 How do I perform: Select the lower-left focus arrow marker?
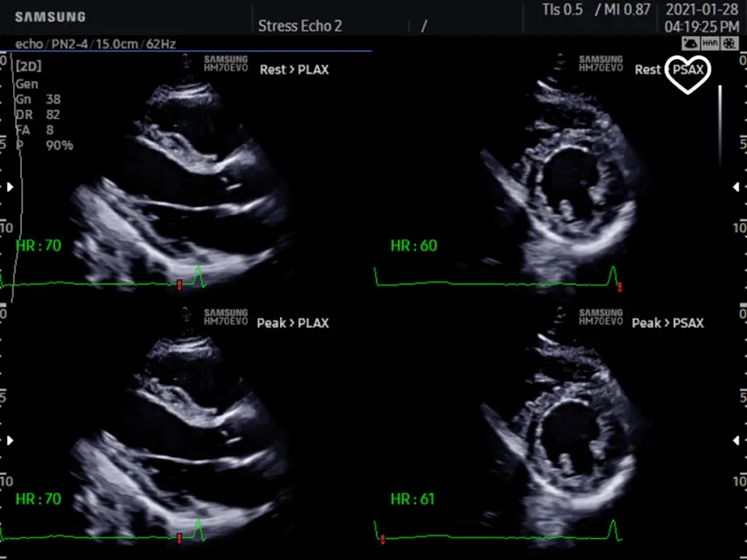click(x=10, y=440)
